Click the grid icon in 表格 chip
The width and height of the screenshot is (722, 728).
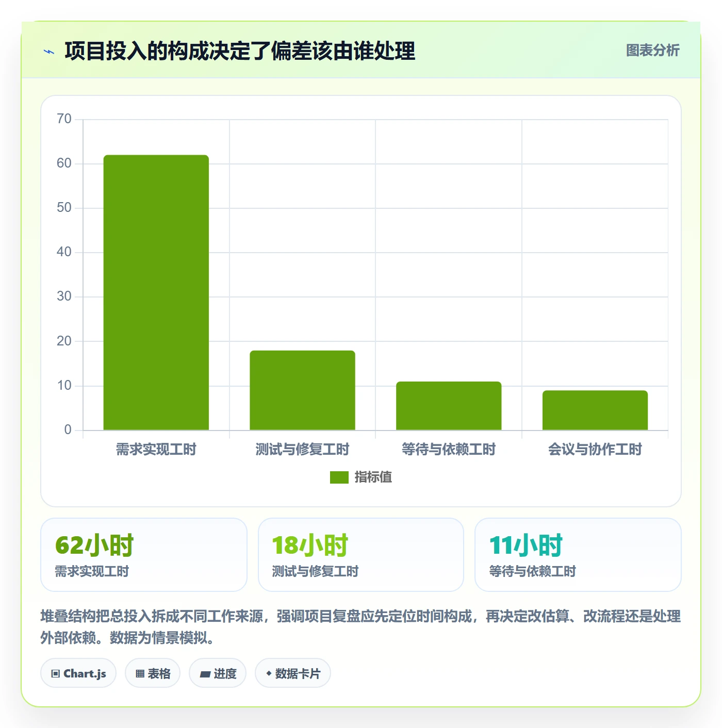click(140, 674)
